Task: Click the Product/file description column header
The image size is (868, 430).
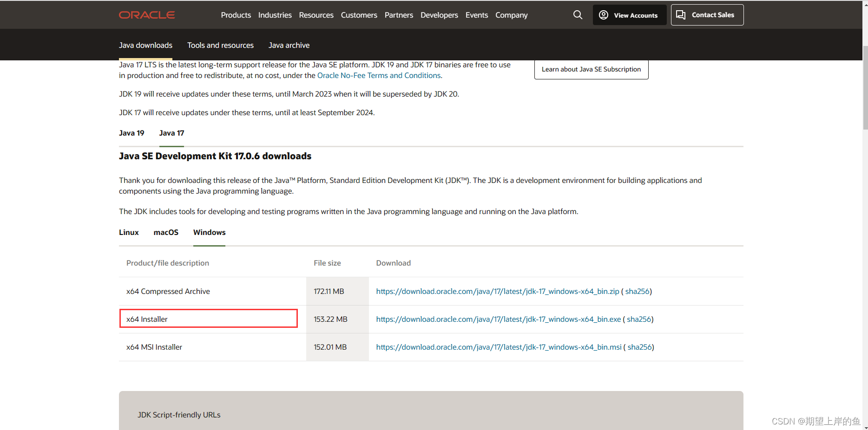Action: tap(168, 263)
